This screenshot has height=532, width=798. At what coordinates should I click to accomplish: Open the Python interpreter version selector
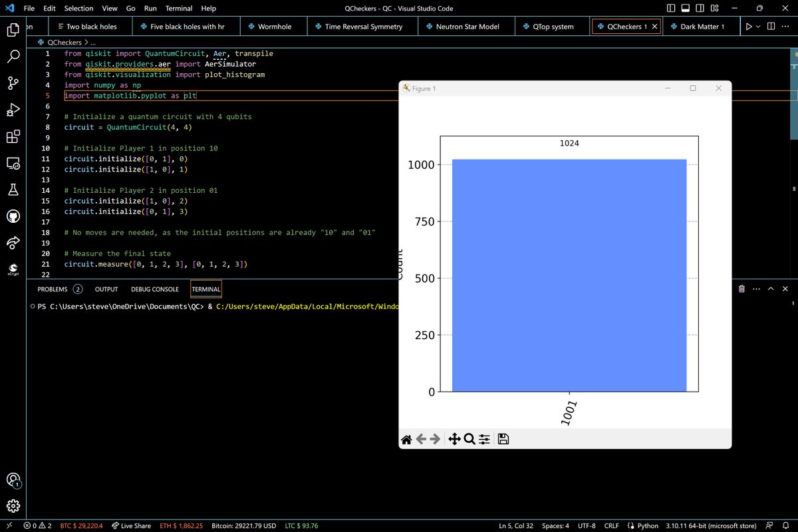pos(710,525)
